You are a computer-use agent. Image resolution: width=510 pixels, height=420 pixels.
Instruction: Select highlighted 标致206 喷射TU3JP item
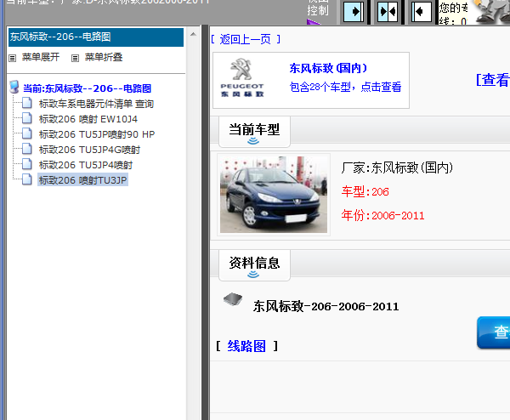83,180
